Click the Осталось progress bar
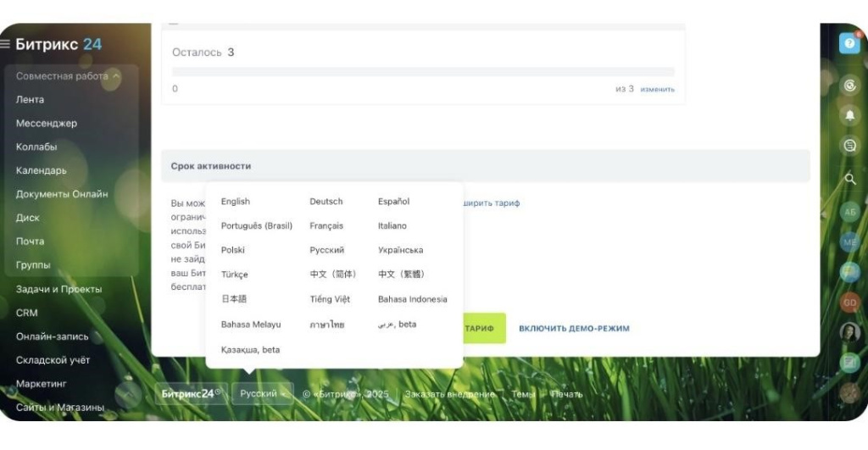 pos(423,72)
